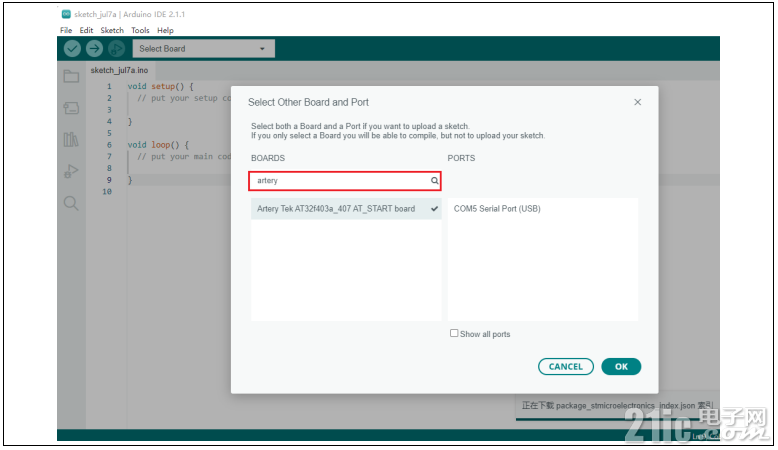Open the Edit menu
The height and width of the screenshot is (450, 778).
click(86, 30)
